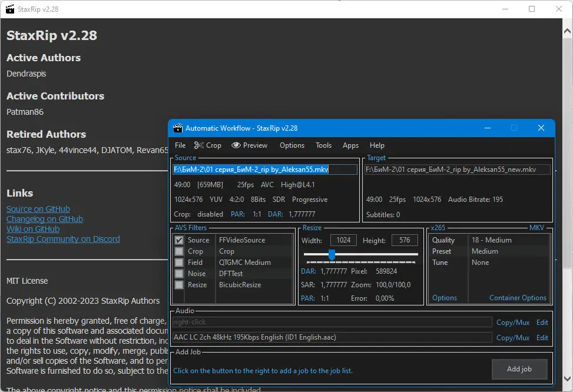Click the StaxRip clapperboard icon in main title bar
Image resolution: width=573 pixels, height=392 pixels.
click(9, 9)
